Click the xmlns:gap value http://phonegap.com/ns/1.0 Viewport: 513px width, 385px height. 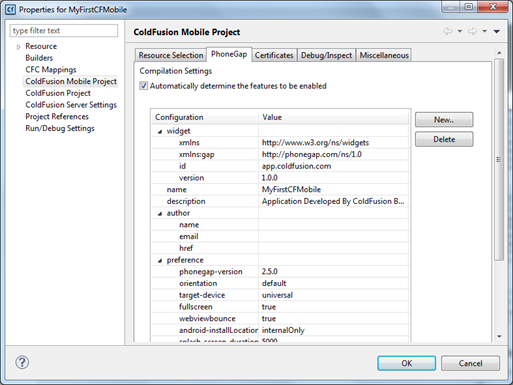[312, 154]
